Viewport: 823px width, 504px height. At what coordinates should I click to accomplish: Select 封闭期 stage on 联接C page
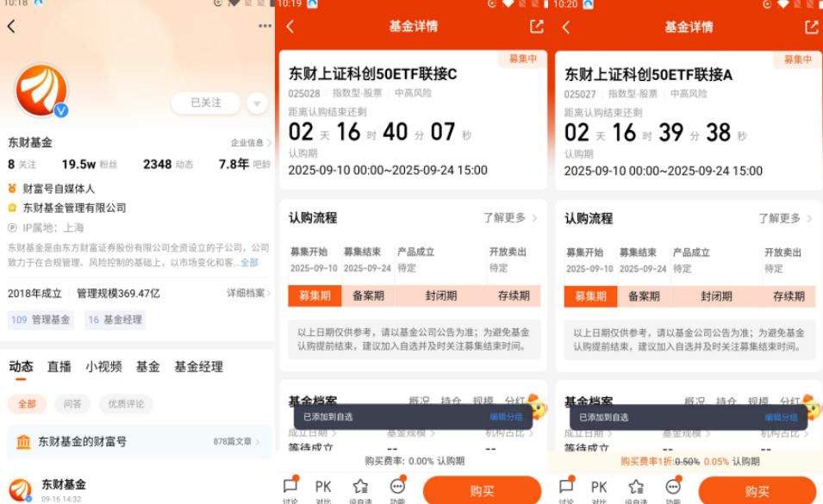click(441, 296)
